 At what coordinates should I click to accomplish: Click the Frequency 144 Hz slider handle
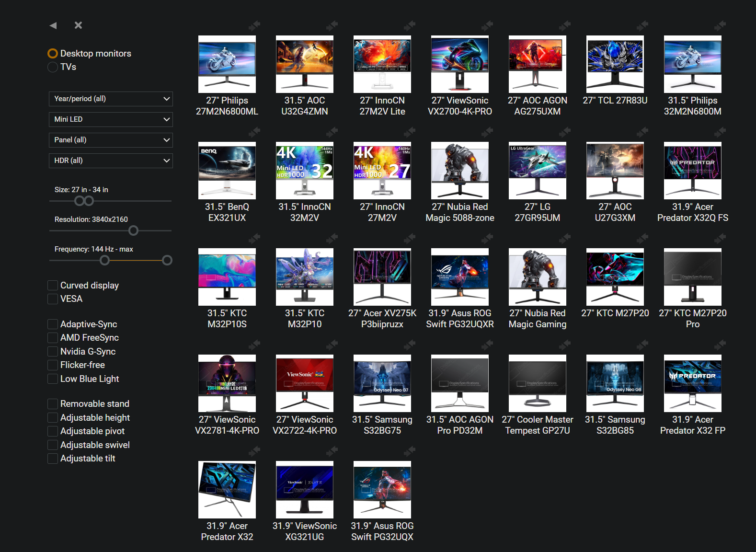coord(105,260)
